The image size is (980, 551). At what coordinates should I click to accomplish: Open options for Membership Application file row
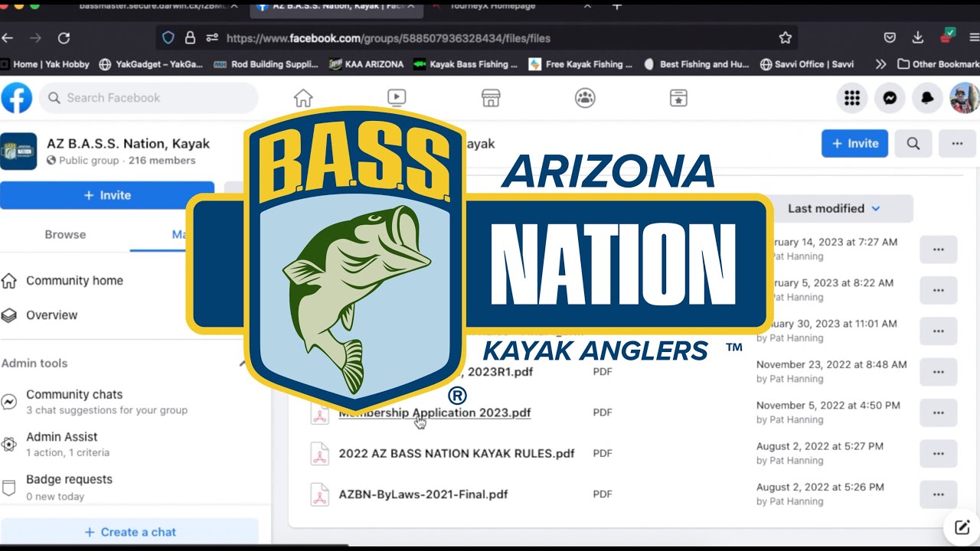[938, 412]
